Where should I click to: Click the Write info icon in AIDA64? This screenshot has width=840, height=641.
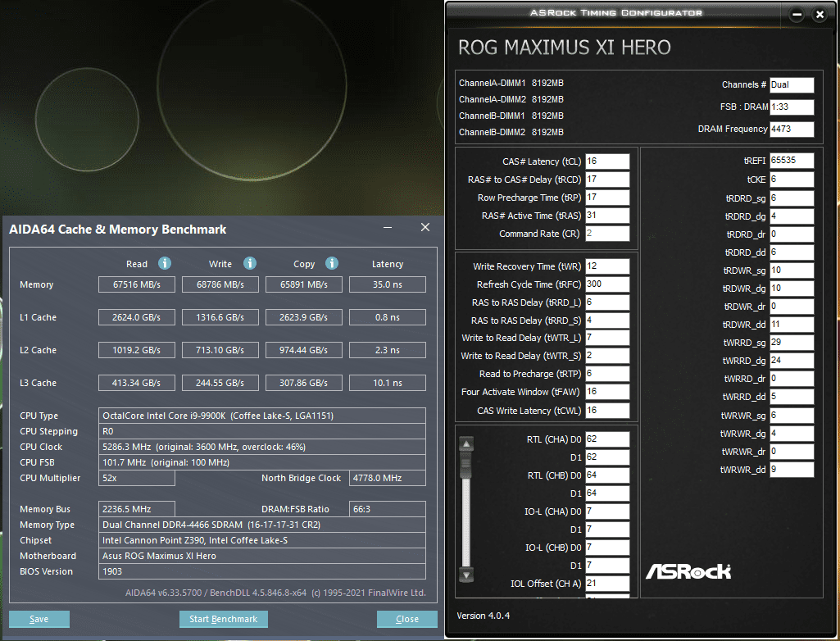click(250, 263)
